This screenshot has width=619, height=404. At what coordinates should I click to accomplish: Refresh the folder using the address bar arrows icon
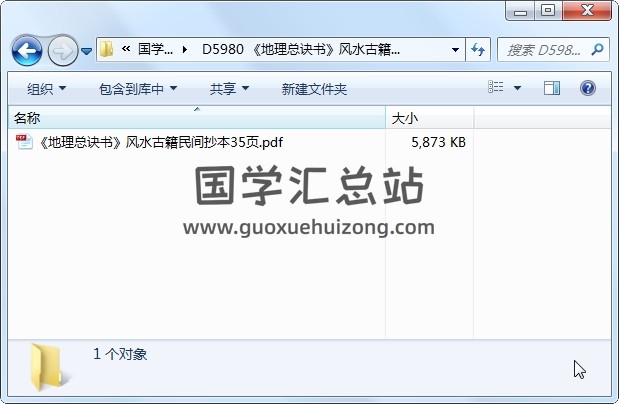pos(478,50)
